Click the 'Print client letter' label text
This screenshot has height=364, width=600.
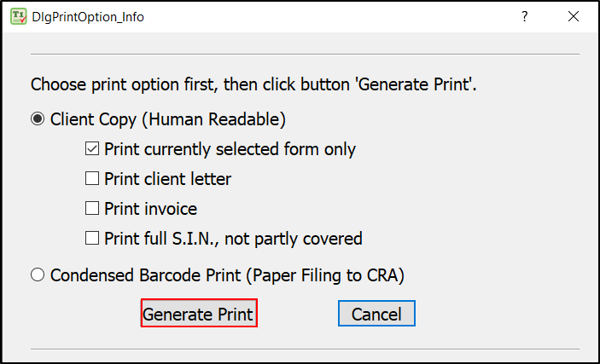167,179
